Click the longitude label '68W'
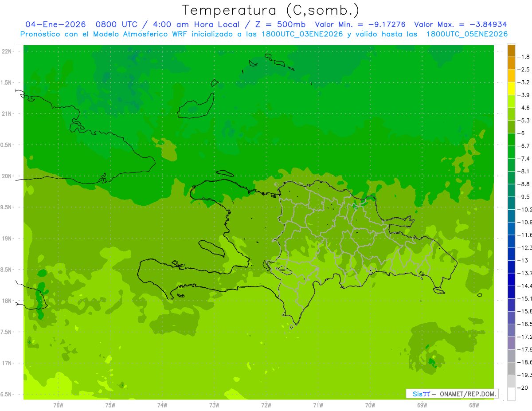 click(x=474, y=405)
